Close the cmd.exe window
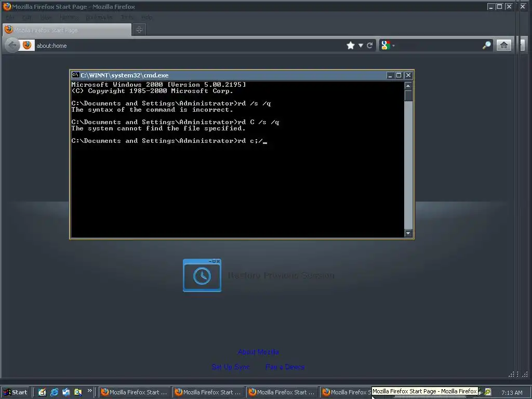 (408, 75)
